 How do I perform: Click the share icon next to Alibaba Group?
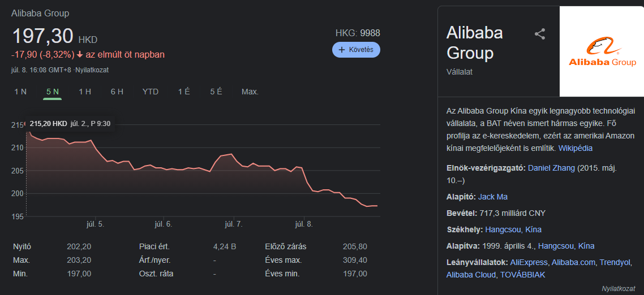pyautogui.click(x=540, y=34)
